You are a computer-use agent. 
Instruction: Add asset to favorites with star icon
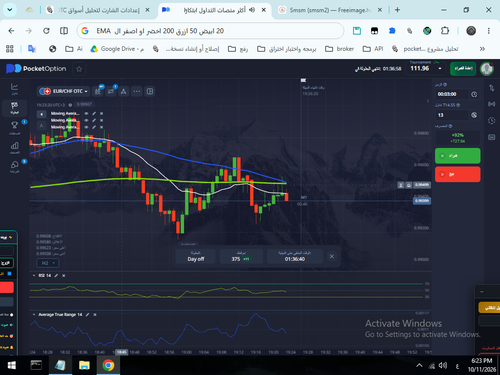[x=79, y=69]
